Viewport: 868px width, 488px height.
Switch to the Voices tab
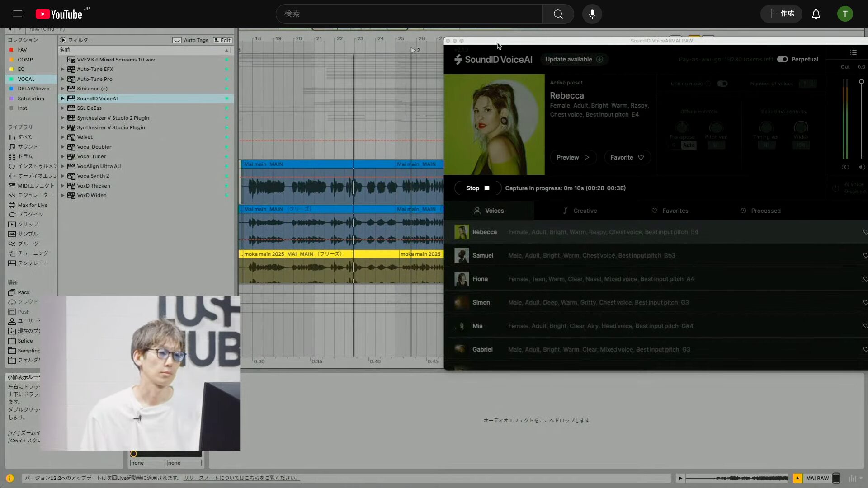tap(489, 211)
